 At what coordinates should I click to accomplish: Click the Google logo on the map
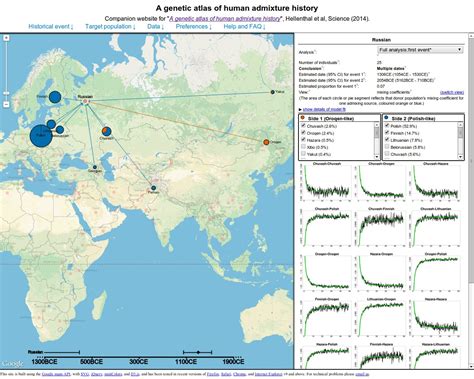click(12, 363)
